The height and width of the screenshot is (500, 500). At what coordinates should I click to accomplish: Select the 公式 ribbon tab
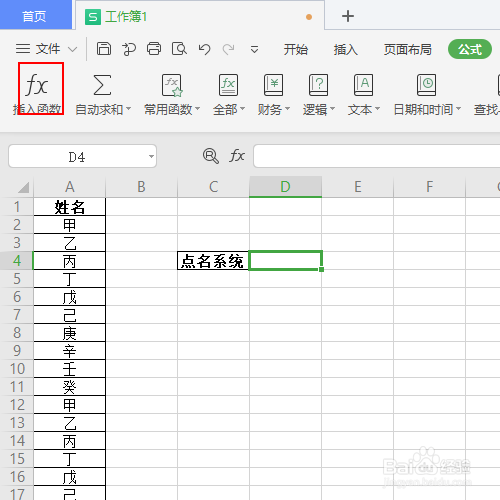pyautogui.click(x=470, y=49)
